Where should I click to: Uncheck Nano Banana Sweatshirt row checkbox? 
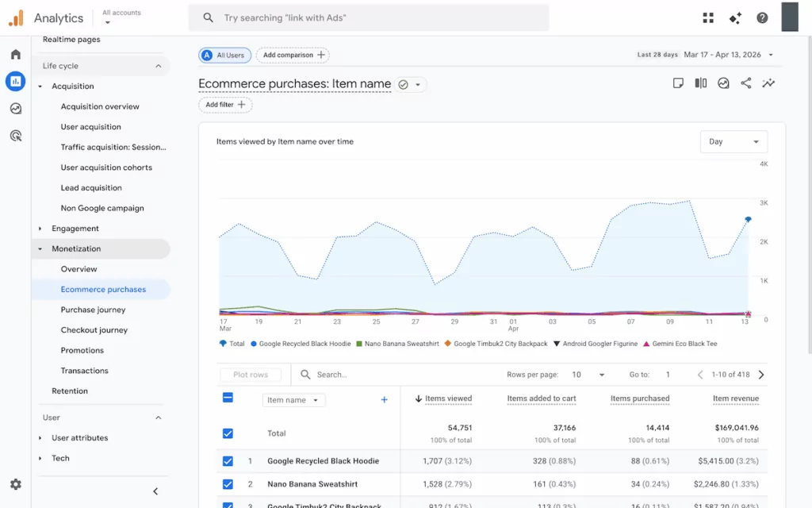(228, 484)
